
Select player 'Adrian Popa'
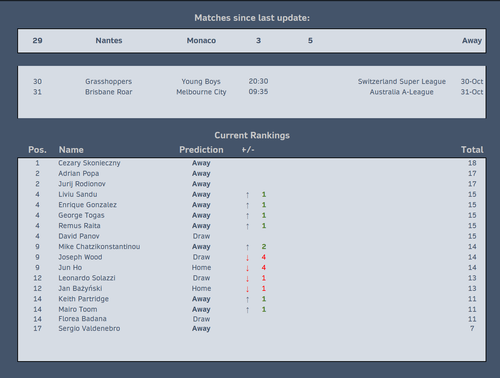pyautogui.click(x=79, y=173)
